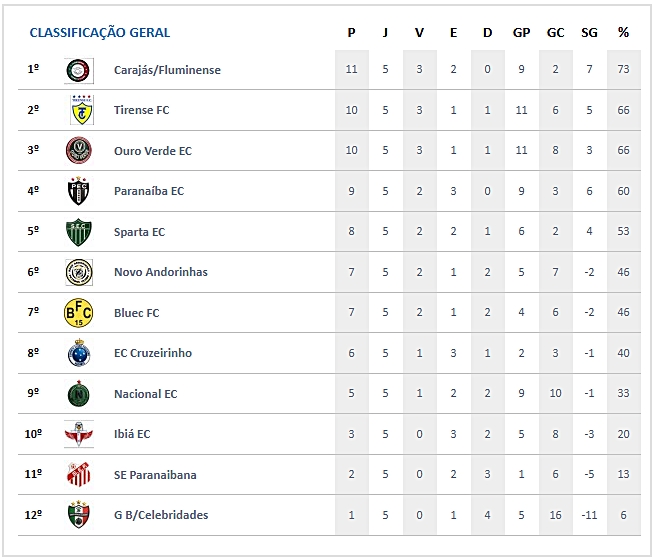This screenshot has width=655, height=560.
Task: Click the 1º position label
Action: click(x=33, y=70)
